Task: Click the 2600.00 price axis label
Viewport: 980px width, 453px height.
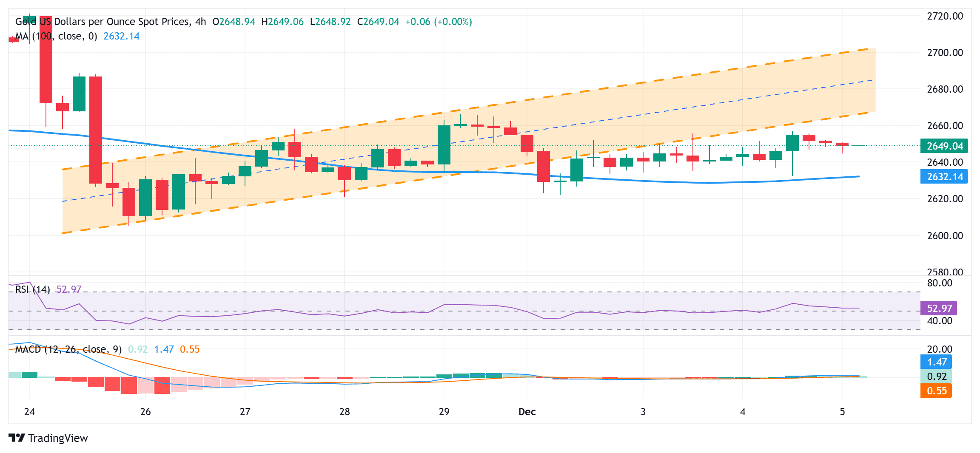Action: [945, 235]
